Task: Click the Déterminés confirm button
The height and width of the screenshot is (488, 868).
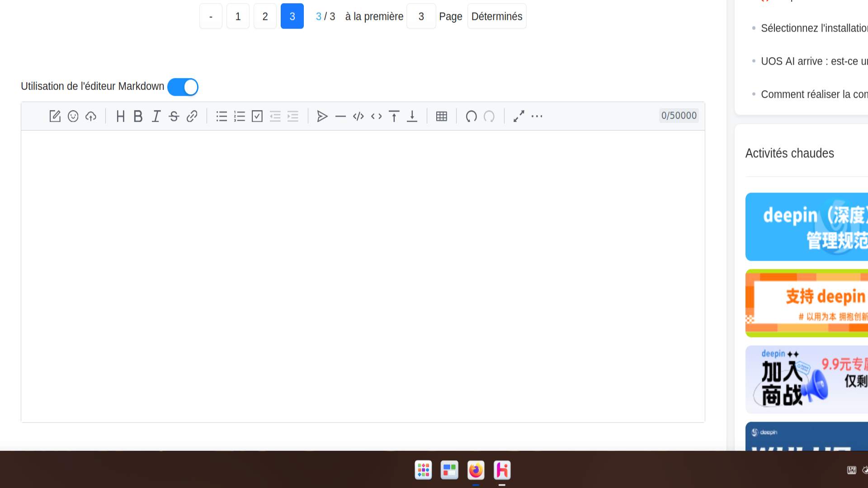Action: pos(497,16)
